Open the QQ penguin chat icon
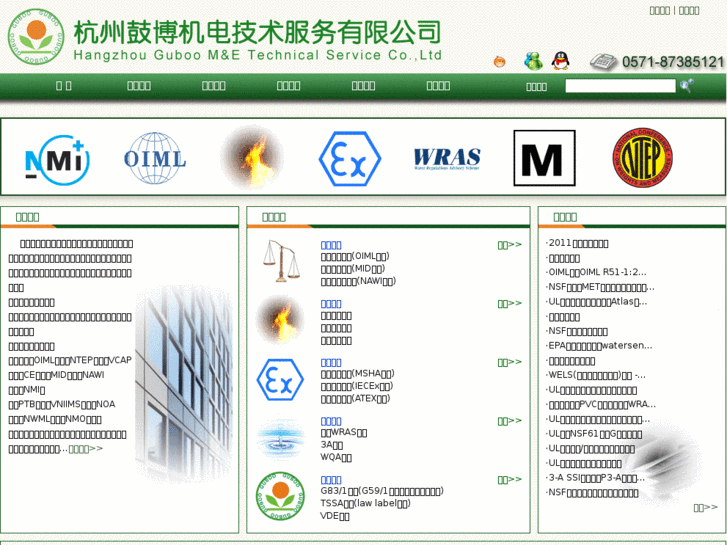The image size is (727, 545). click(561, 61)
